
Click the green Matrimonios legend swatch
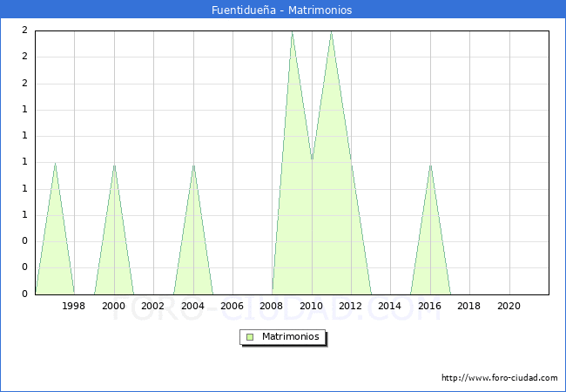pyautogui.click(x=250, y=337)
